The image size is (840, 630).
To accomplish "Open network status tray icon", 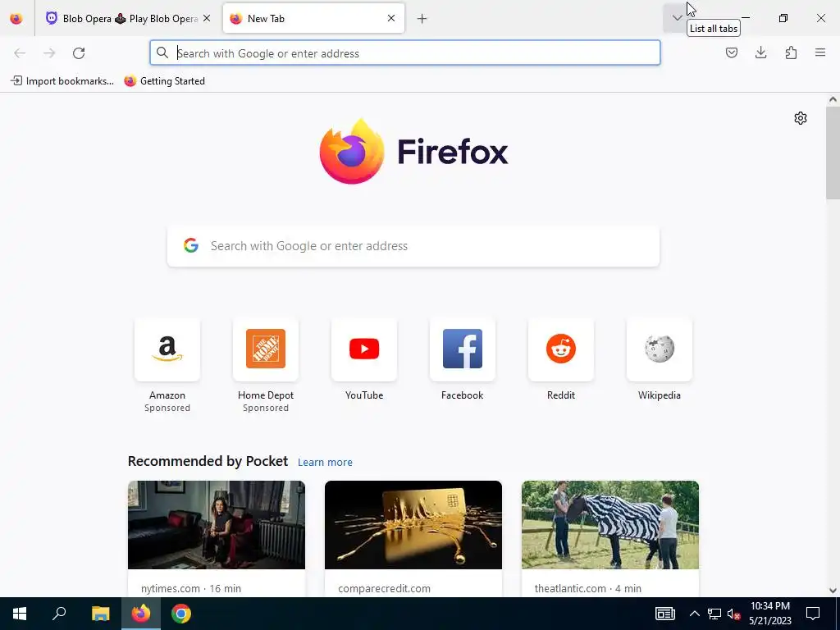I will tap(714, 614).
